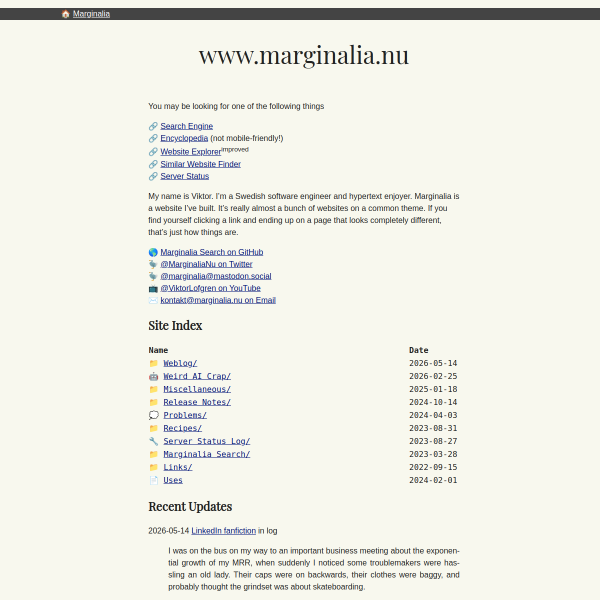The image size is (600, 600).
Task: Open @MarginaliaNu on Twitter link
Action: click(x=206, y=264)
